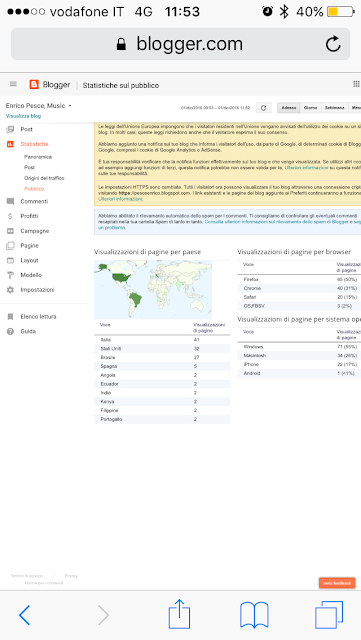Click the Guida help icon

pyautogui.click(x=10, y=331)
